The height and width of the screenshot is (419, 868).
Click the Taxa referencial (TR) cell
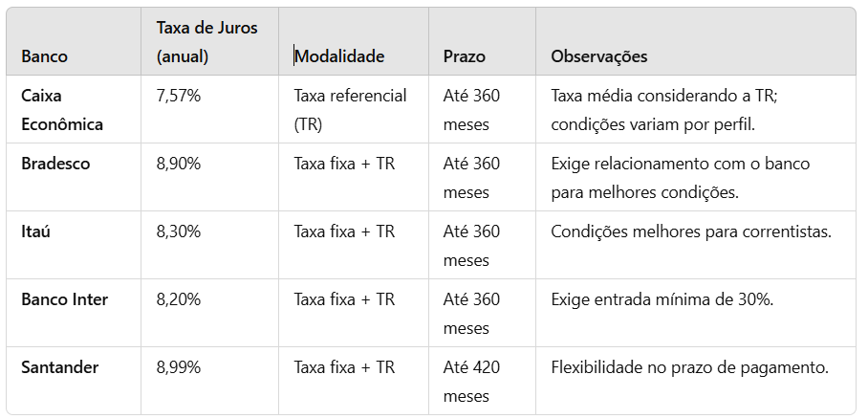click(351, 110)
